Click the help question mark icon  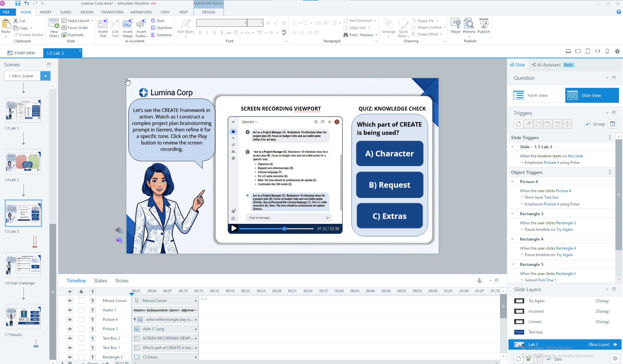tap(619, 12)
